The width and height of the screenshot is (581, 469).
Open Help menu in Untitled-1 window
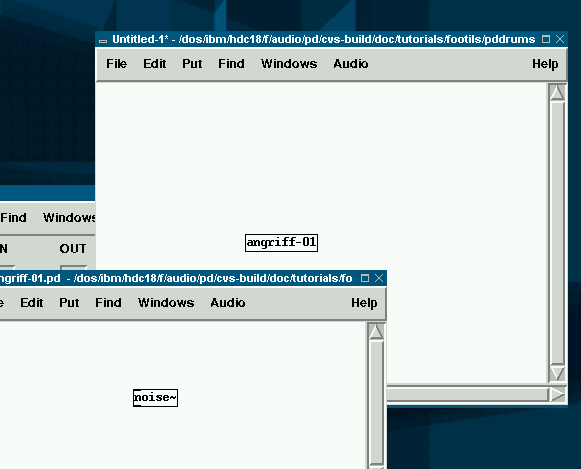pos(545,64)
